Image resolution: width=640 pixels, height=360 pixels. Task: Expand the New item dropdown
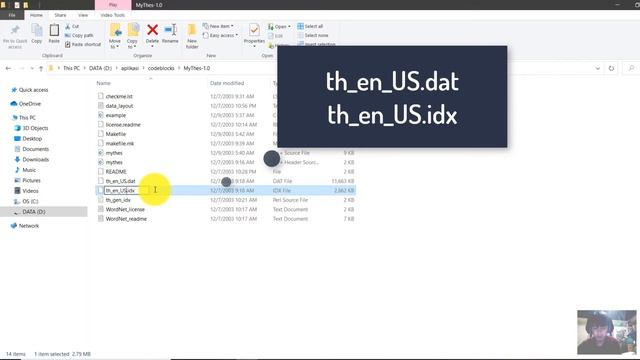[218, 26]
